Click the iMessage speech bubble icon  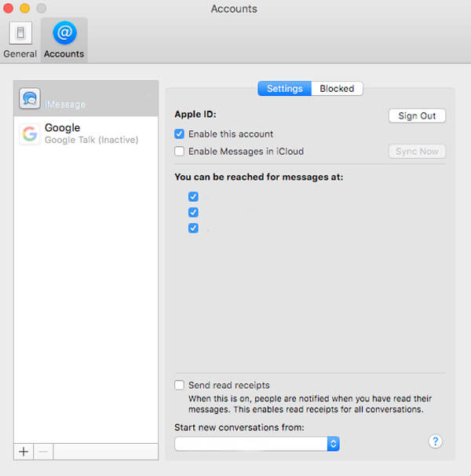[30, 98]
